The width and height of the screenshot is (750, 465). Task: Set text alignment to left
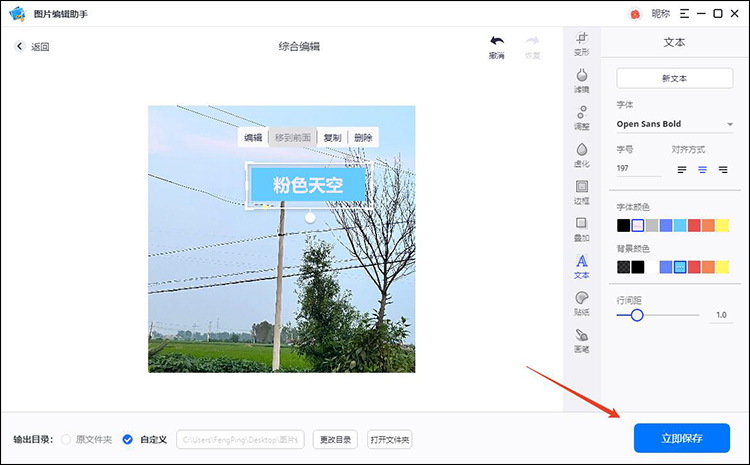[682, 170]
